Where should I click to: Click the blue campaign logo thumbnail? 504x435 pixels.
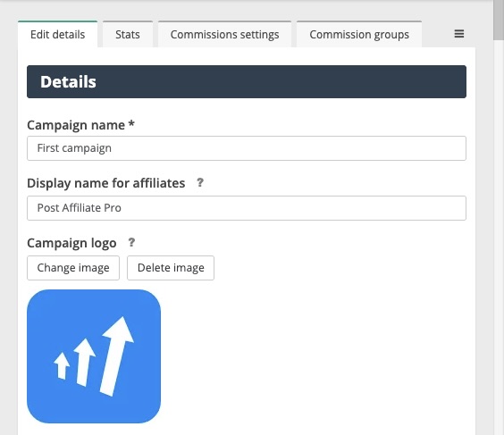(94, 356)
